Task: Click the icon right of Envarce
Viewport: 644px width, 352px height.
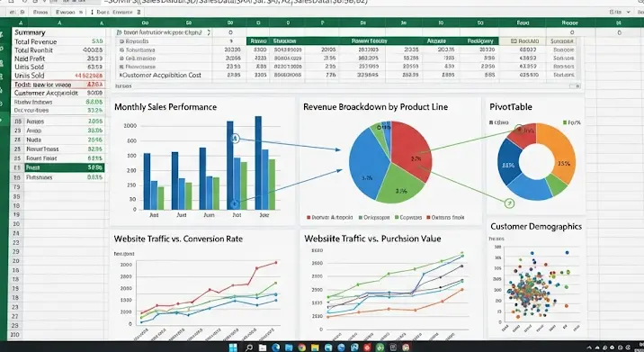Action: (x=139, y=13)
